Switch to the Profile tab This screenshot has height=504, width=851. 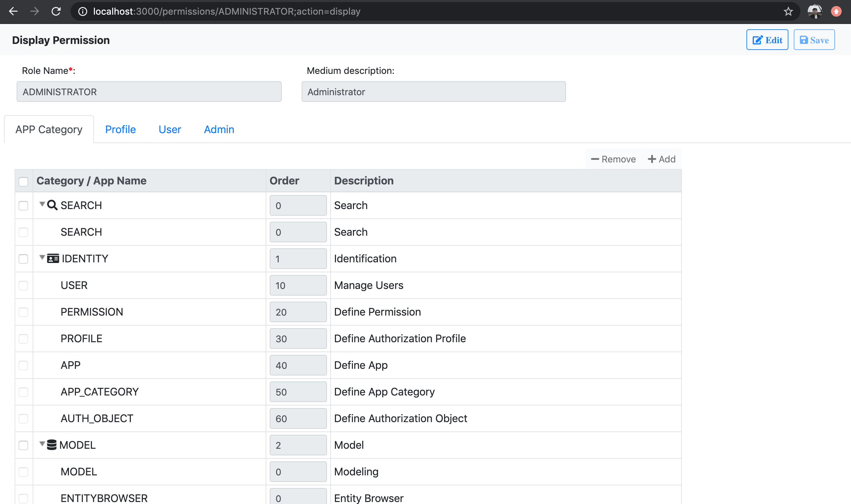[x=120, y=129]
